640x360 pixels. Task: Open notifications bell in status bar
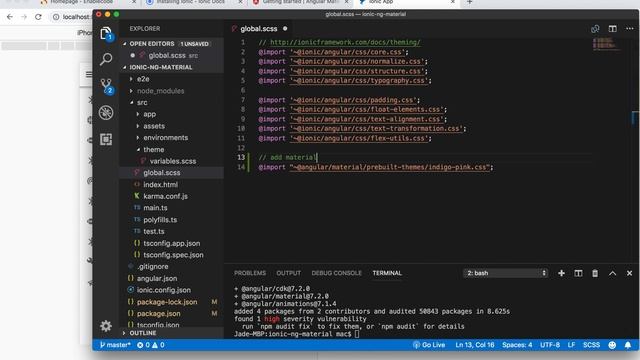click(x=628, y=345)
